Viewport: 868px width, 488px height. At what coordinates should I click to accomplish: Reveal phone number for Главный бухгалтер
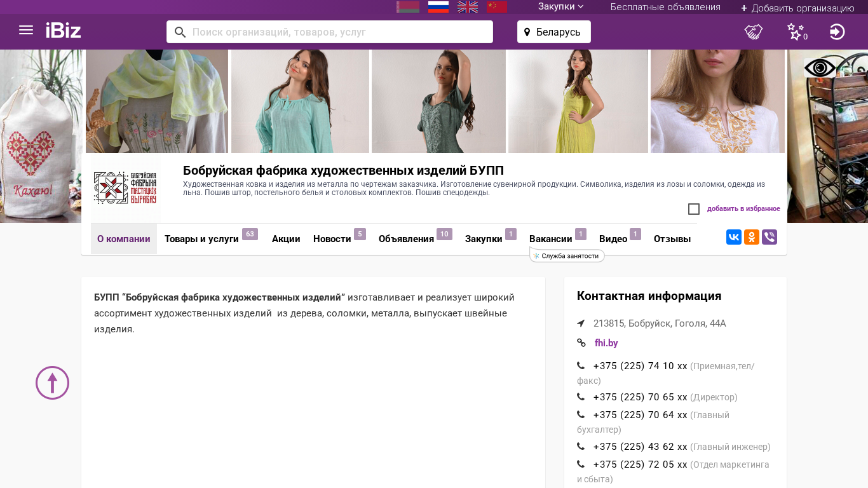coord(640,415)
